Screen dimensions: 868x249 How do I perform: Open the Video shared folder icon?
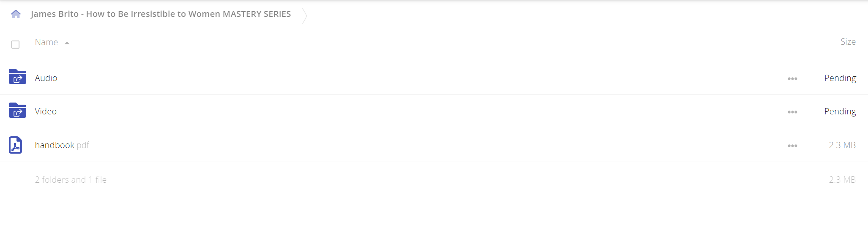point(17,110)
